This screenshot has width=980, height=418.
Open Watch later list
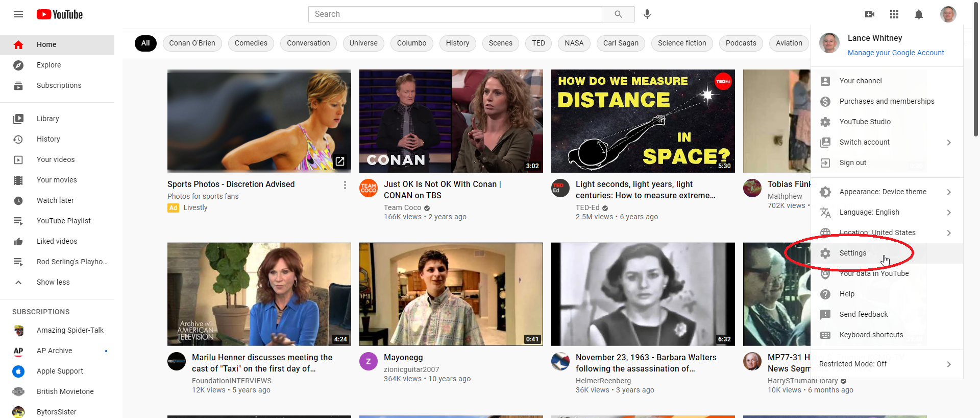point(57,200)
